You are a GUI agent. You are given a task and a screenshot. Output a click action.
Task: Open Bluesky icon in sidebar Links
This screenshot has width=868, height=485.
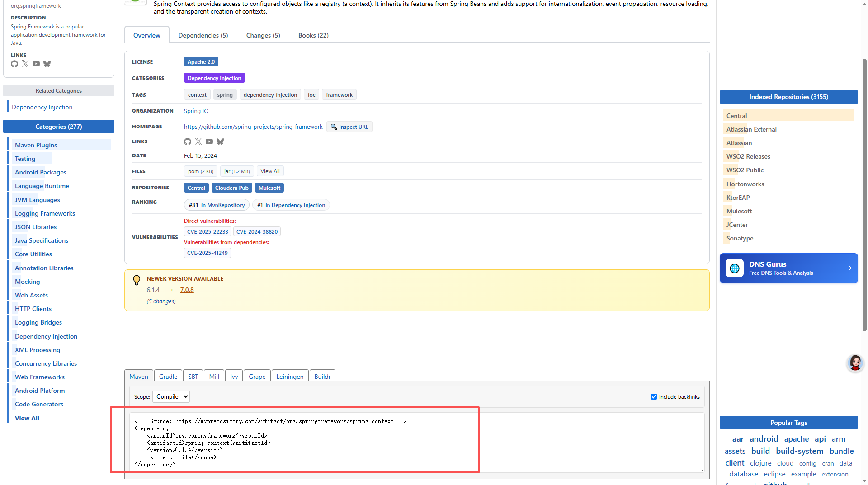click(47, 64)
